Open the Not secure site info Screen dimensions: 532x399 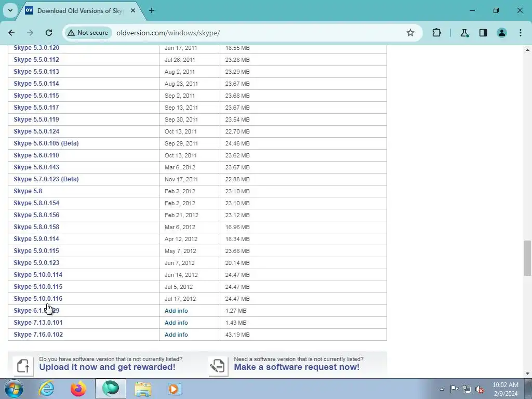pos(88,33)
